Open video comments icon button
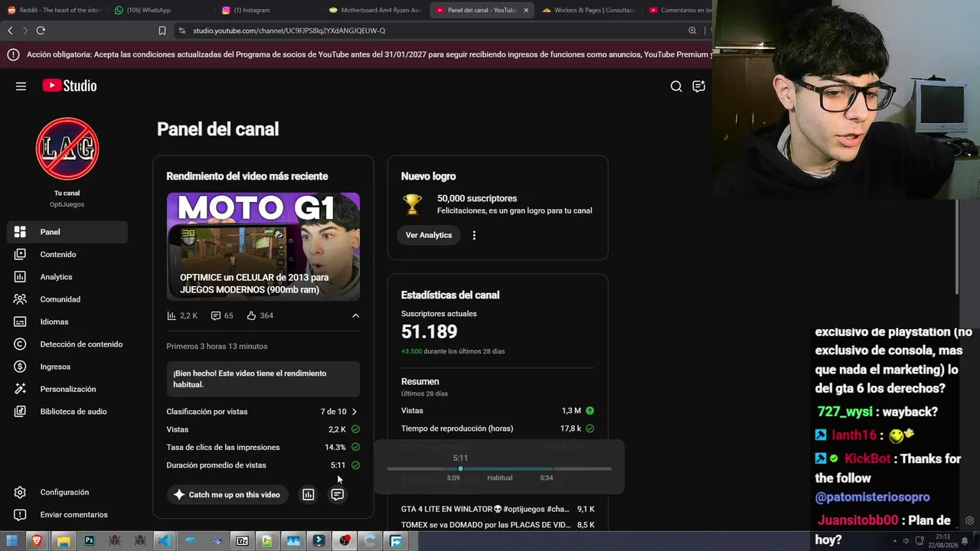This screenshot has width=980, height=551. (x=338, y=494)
